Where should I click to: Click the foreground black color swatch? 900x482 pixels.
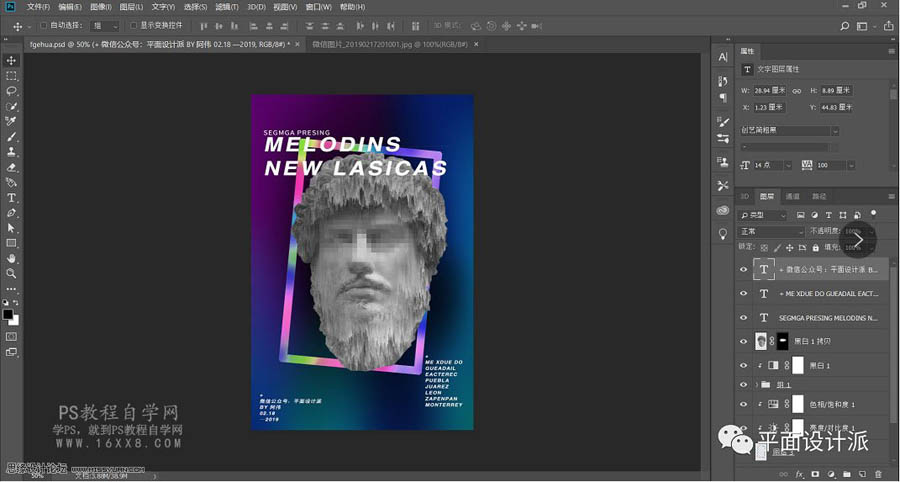coord(7,314)
